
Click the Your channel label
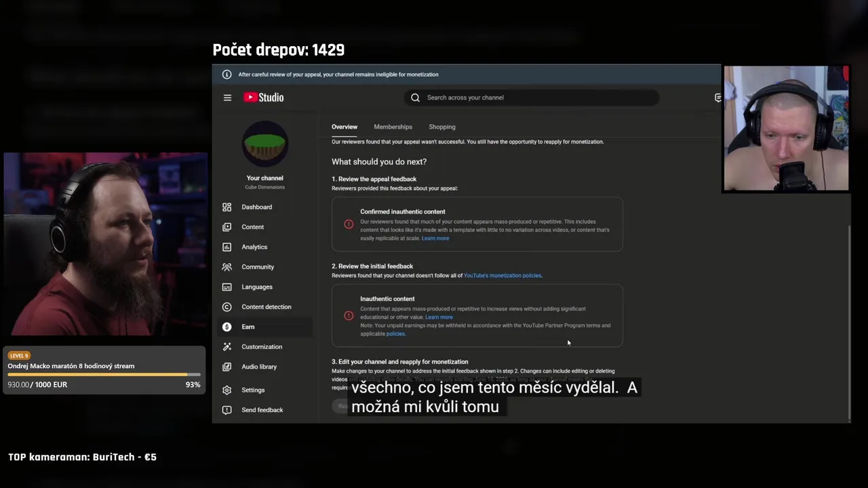[265, 178]
